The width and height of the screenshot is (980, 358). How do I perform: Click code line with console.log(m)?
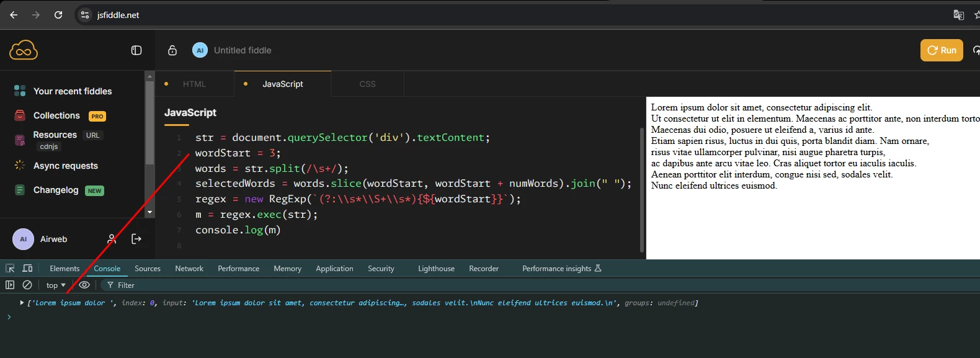click(238, 230)
